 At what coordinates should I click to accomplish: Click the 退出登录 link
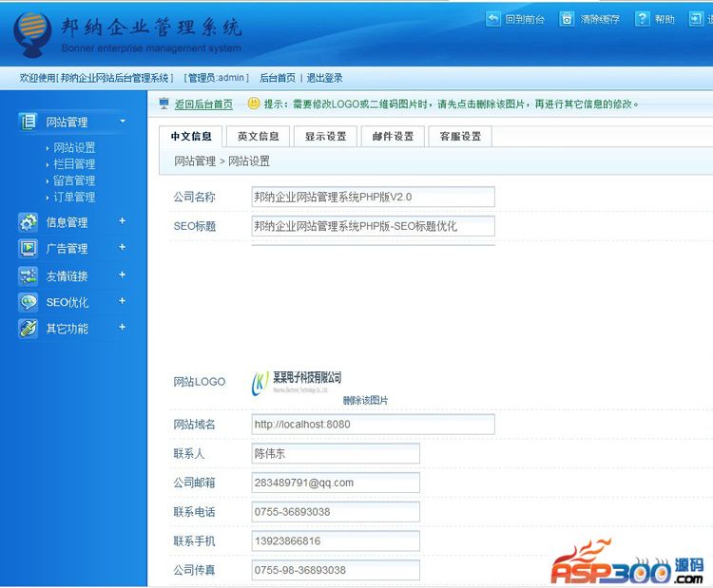point(324,78)
